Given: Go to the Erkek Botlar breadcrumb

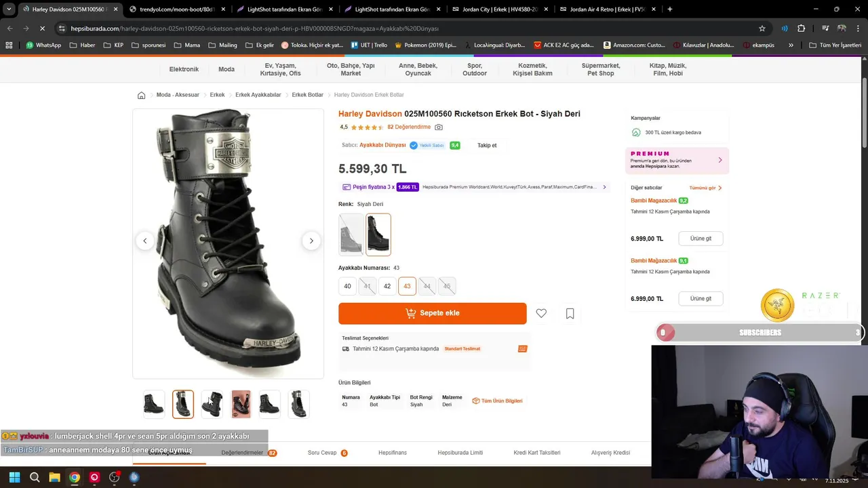Looking at the screenshot, I should tap(308, 95).
